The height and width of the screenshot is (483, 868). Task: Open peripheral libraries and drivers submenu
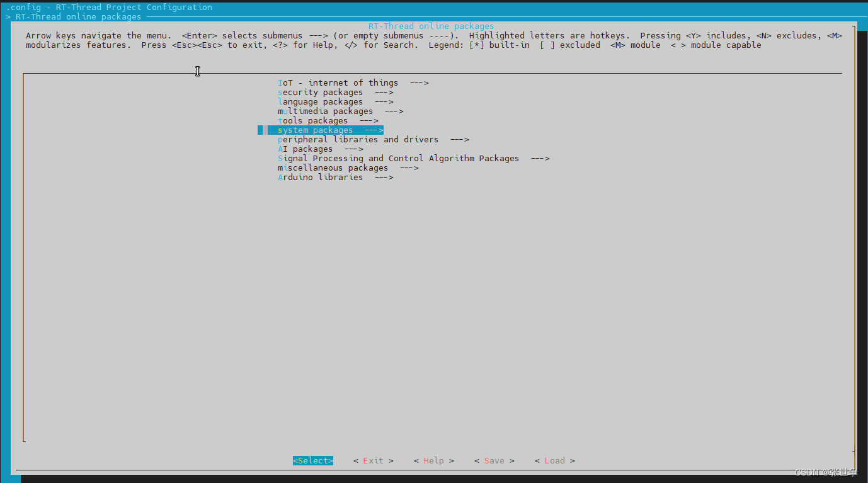pyautogui.click(x=374, y=139)
